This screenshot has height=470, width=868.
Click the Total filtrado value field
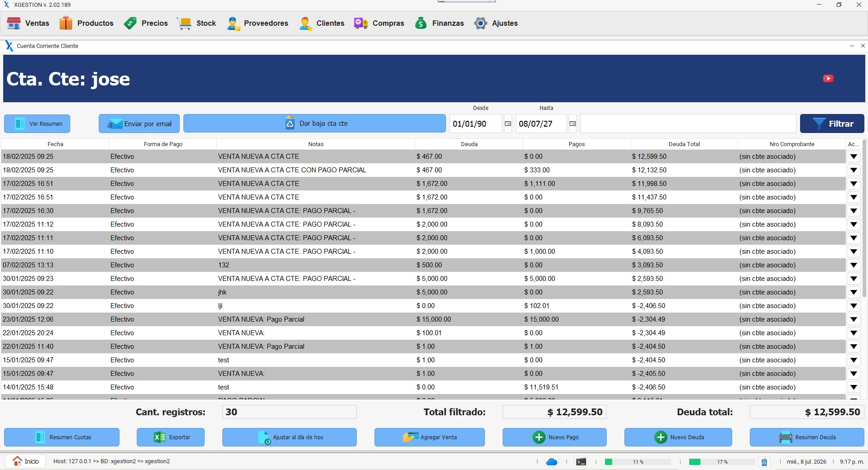pyautogui.click(x=555, y=412)
